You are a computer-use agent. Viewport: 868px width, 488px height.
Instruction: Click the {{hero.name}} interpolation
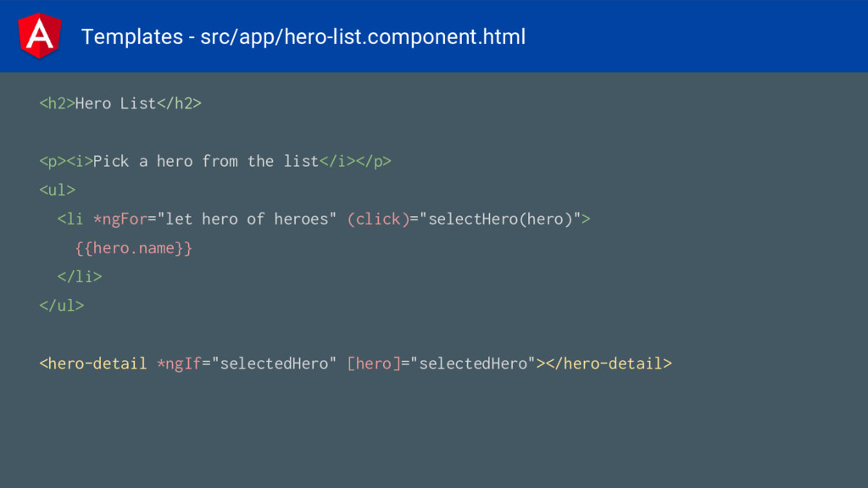[x=133, y=248]
